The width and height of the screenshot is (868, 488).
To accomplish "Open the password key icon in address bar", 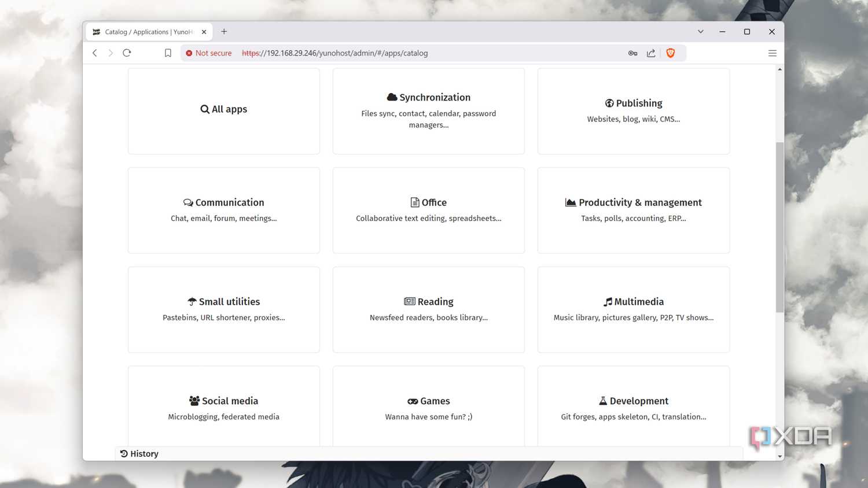I will pyautogui.click(x=633, y=53).
